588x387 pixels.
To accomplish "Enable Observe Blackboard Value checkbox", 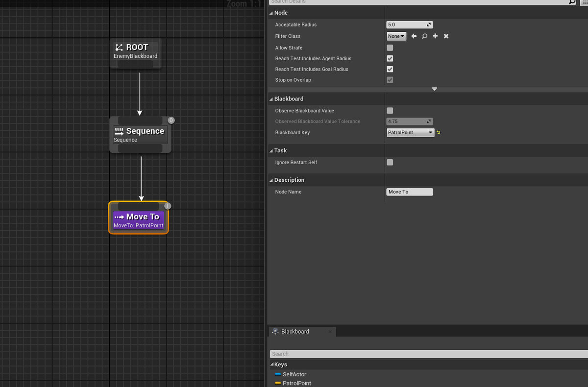I will click(390, 111).
